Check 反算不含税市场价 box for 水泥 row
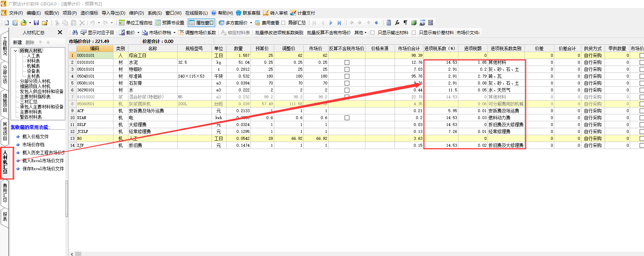Viewport: 644px width, 256px height. click(347, 63)
